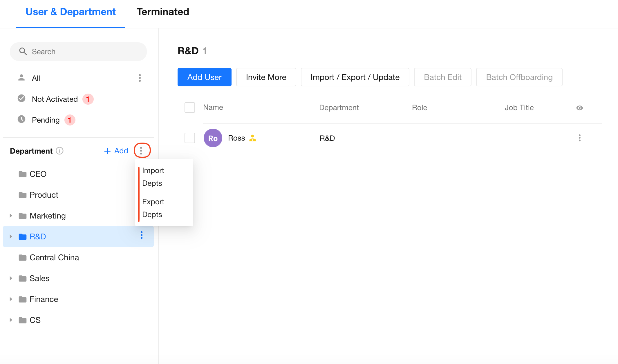Click the yellow supervisor icon beside Ross
618x364 pixels.
click(253, 138)
